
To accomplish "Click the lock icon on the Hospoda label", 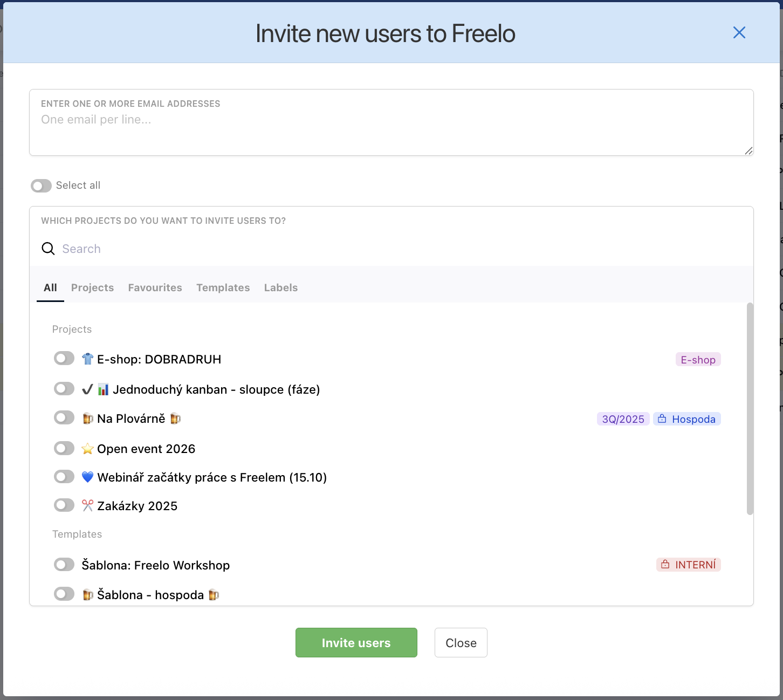I will (662, 418).
